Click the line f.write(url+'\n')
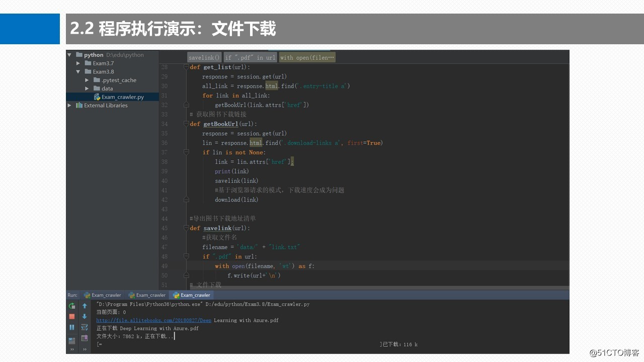This screenshot has width=644, height=362. (254, 276)
